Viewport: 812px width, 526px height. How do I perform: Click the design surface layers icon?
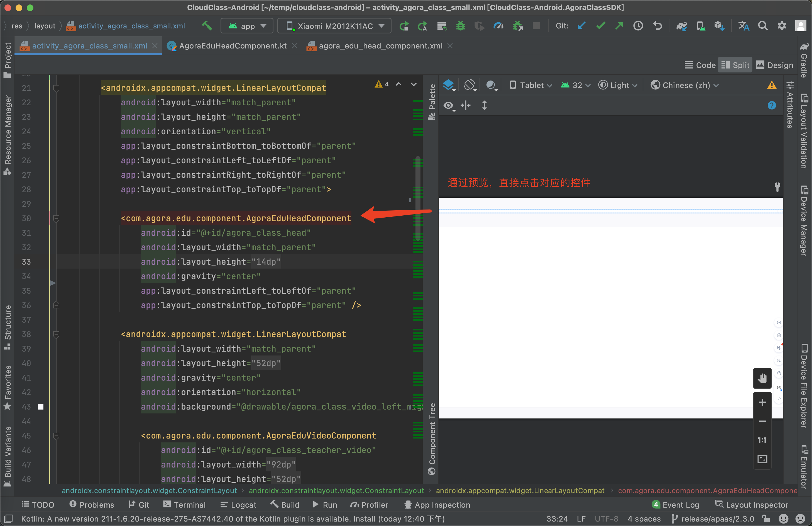coord(449,85)
